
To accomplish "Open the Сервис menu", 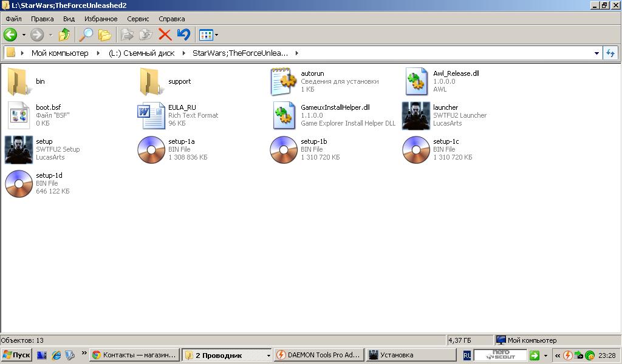I will coord(138,19).
